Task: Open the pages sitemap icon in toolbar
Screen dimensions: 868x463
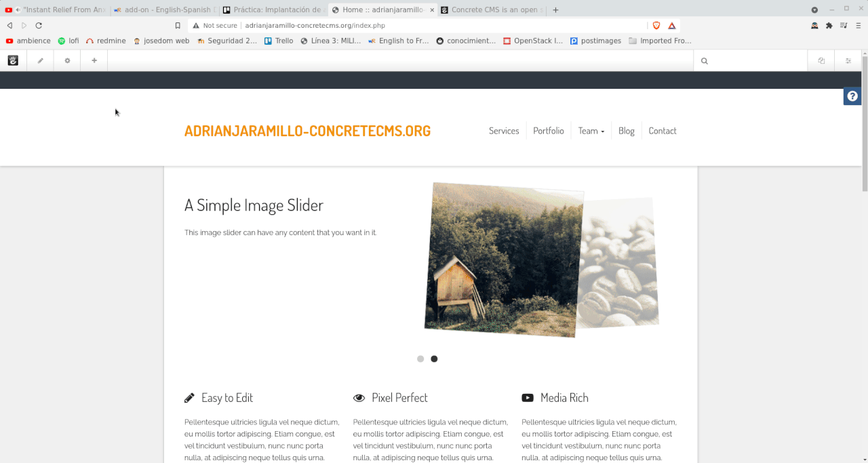Action: click(x=821, y=61)
